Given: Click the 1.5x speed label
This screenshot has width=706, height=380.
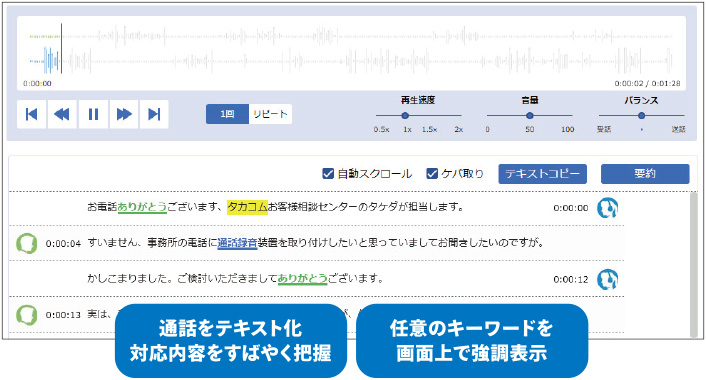Looking at the screenshot, I should (x=429, y=129).
